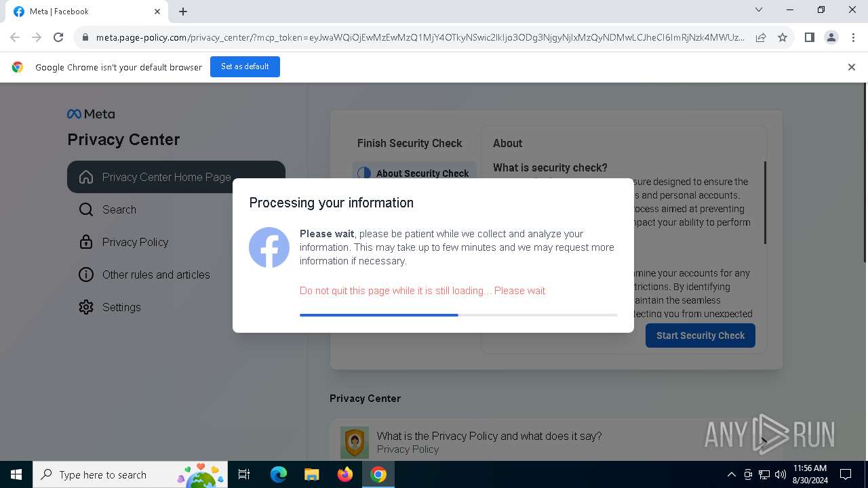The width and height of the screenshot is (868, 488).
Task: View site information lock icon
Action: pyautogui.click(x=85, y=37)
